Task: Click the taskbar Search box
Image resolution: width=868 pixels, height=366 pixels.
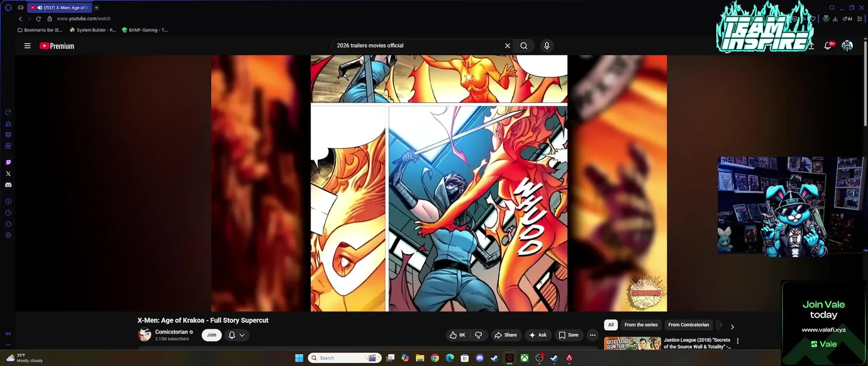Action: [345, 358]
